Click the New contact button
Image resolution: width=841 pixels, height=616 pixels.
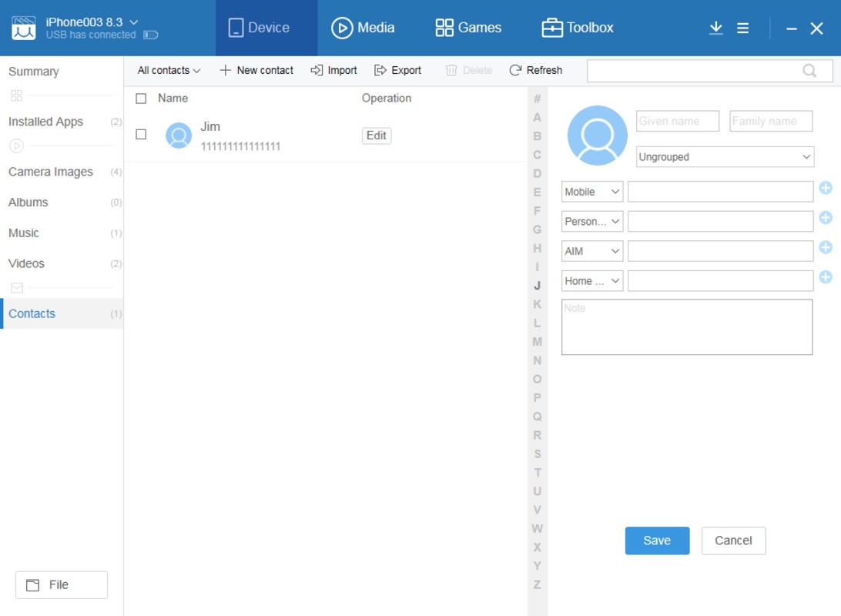tap(256, 70)
